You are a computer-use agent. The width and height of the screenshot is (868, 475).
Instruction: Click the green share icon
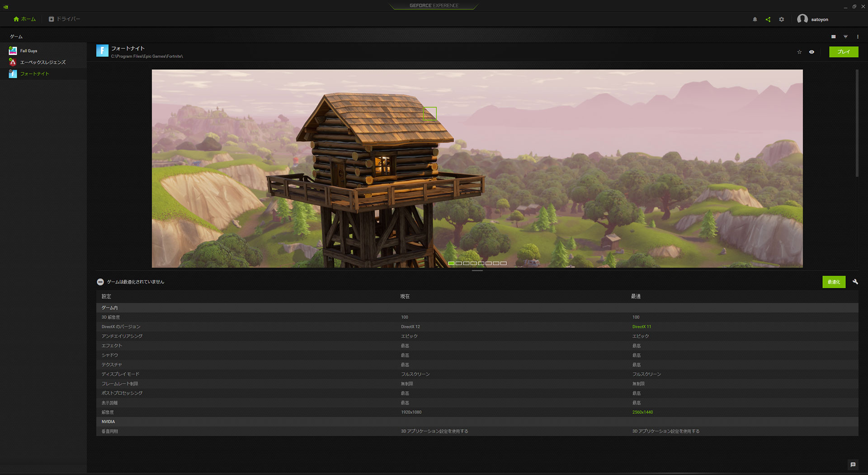pyautogui.click(x=768, y=19)
